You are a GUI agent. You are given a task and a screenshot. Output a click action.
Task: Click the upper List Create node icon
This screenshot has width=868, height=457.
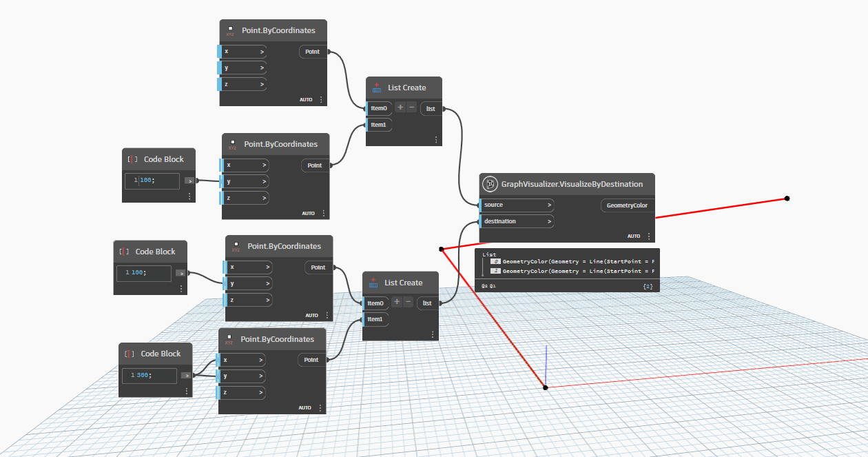point(377,88)
